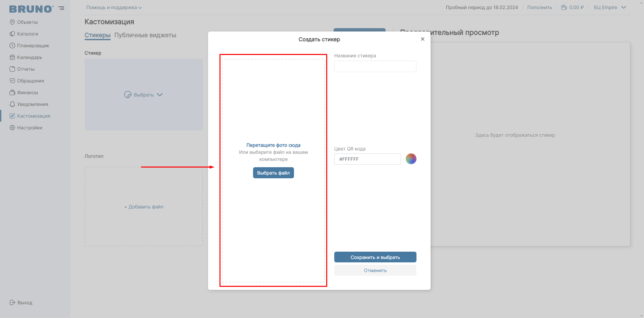Select Объекты menu label
This screenshot has height=318, width=644.
28,22
